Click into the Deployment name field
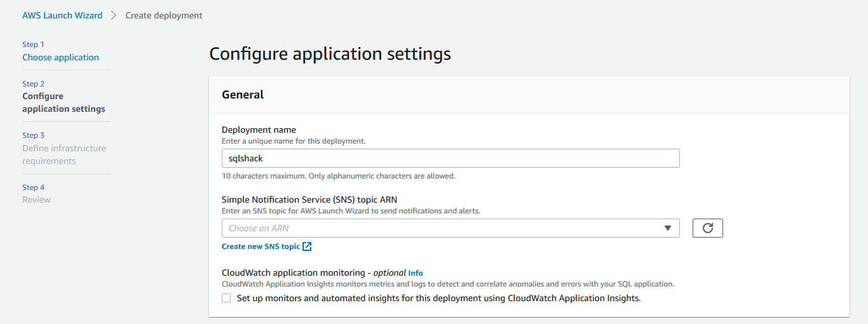This screenshot has width=868, height=324. [x=450, y=158]
